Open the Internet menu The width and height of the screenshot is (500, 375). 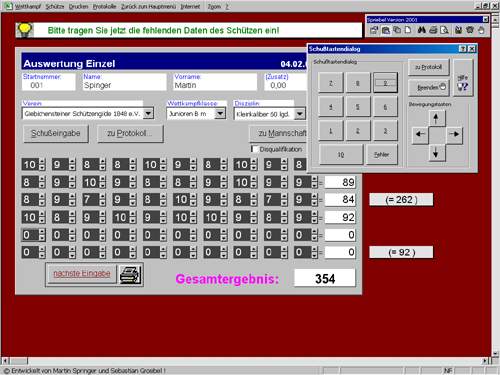coord(190,6)
